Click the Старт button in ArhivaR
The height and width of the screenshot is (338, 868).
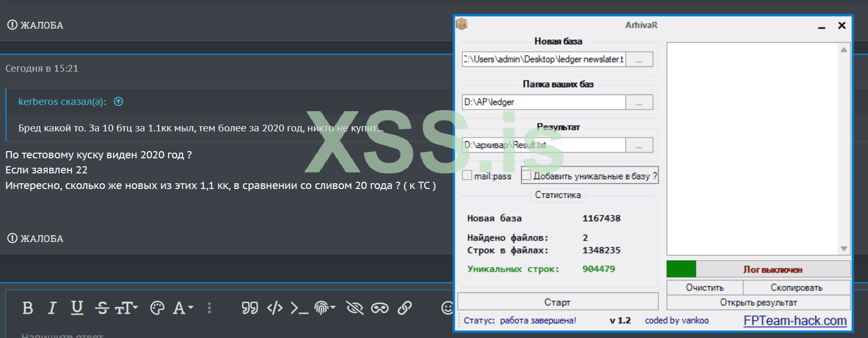(558, 302)
